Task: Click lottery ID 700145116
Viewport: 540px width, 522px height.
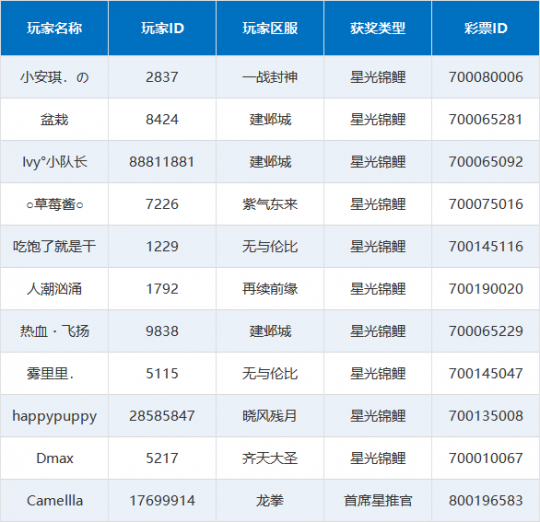Action: (486, 247)
